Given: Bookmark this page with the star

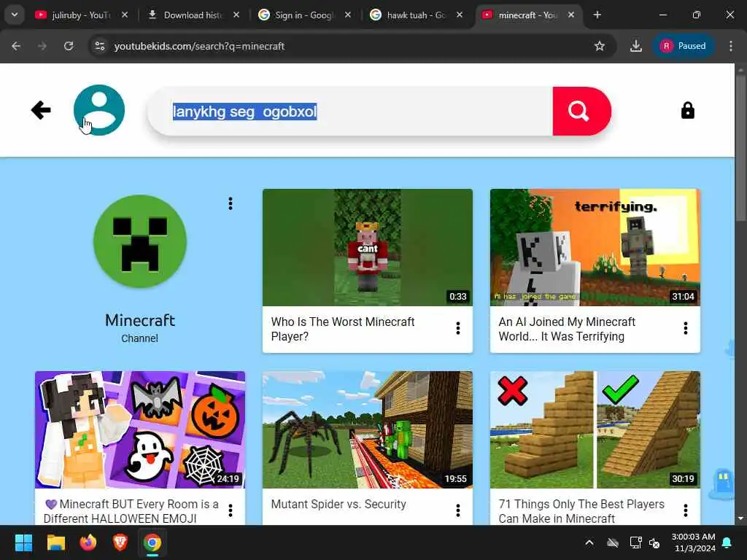Looking at the screenshot, I should tap(600, 46).
